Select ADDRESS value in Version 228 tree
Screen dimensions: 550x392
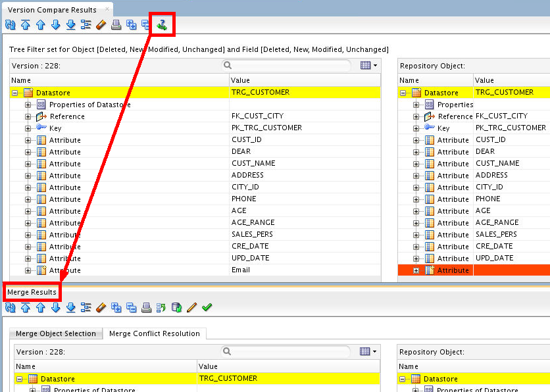(x=247, y=175)
